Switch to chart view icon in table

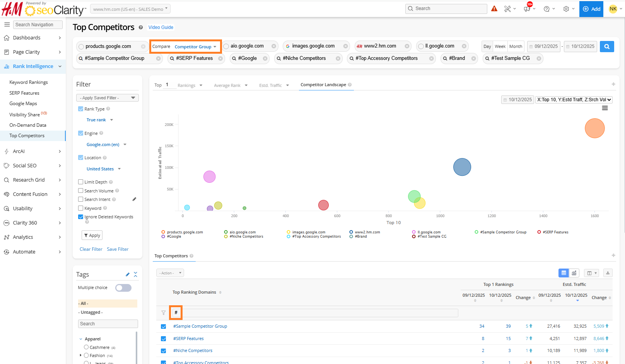point(574,273)
